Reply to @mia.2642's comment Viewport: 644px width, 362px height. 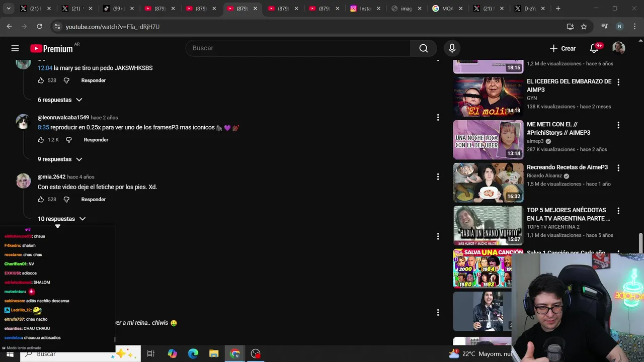pyautogui.click(x=94, y=200)
